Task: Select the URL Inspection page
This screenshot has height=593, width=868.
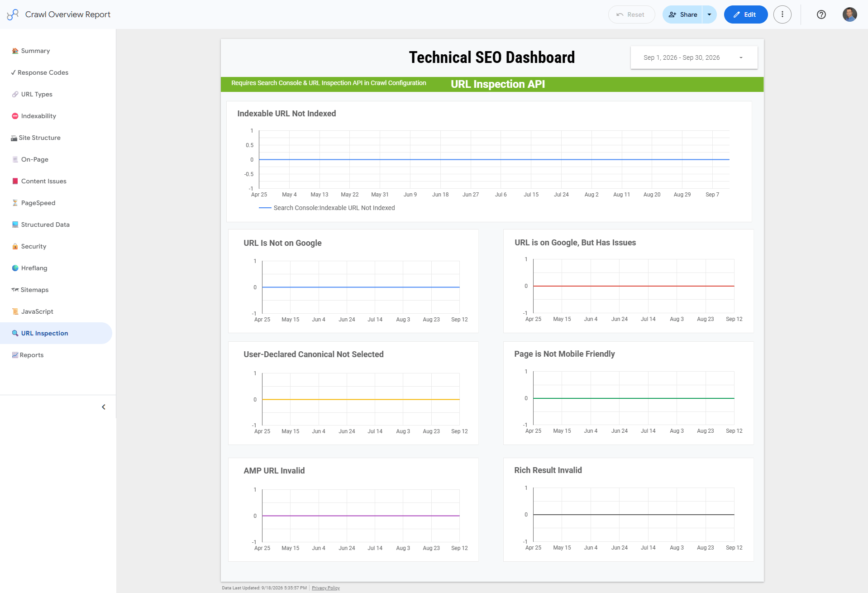Action: (56, 333)
